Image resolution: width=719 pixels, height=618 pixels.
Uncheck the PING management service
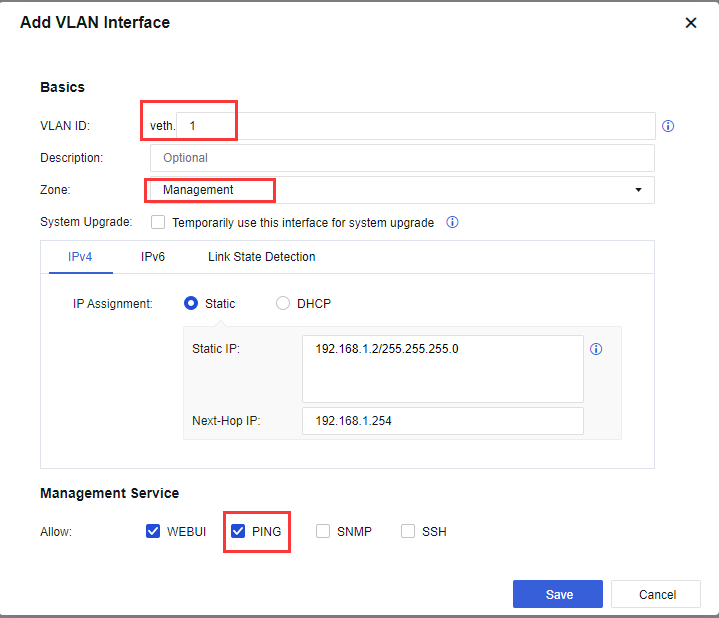tap(238, 531)
